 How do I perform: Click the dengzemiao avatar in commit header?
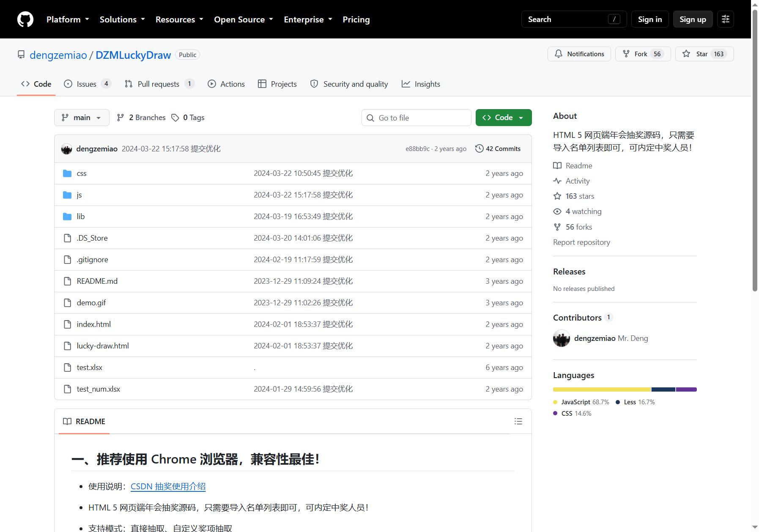(67, 149)
